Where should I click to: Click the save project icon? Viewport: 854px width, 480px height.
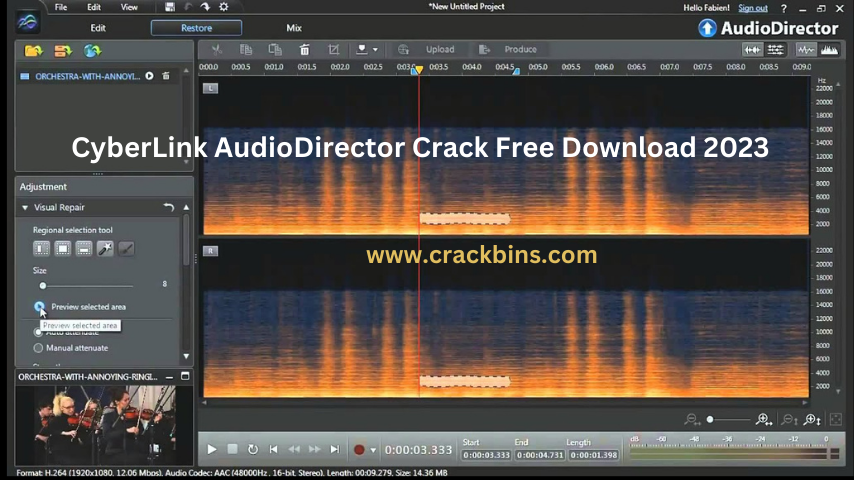point(170,7)
